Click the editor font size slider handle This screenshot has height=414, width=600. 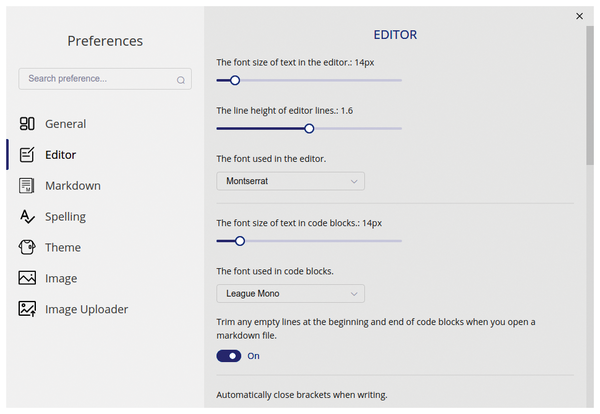(x=235, y=80)
